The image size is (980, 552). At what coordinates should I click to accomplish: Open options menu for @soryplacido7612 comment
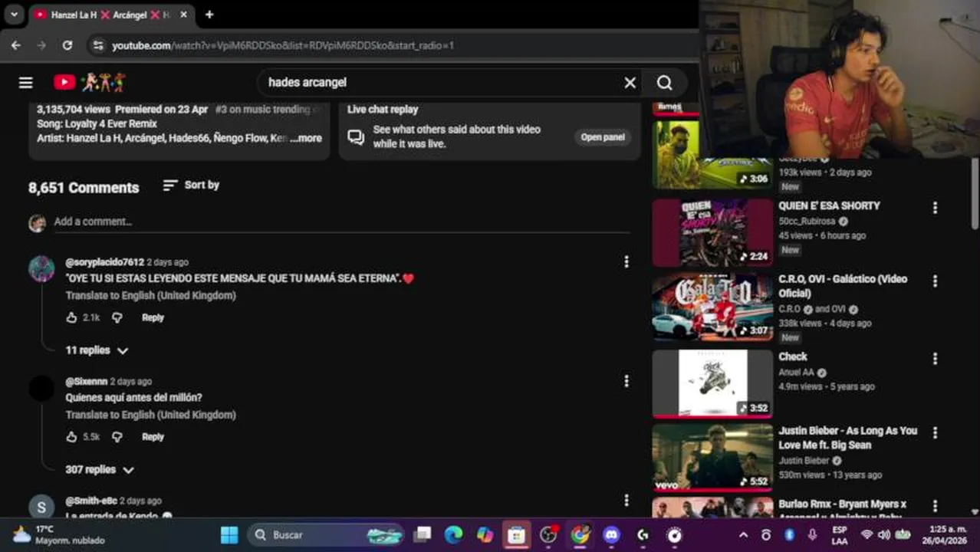point(626,262)
